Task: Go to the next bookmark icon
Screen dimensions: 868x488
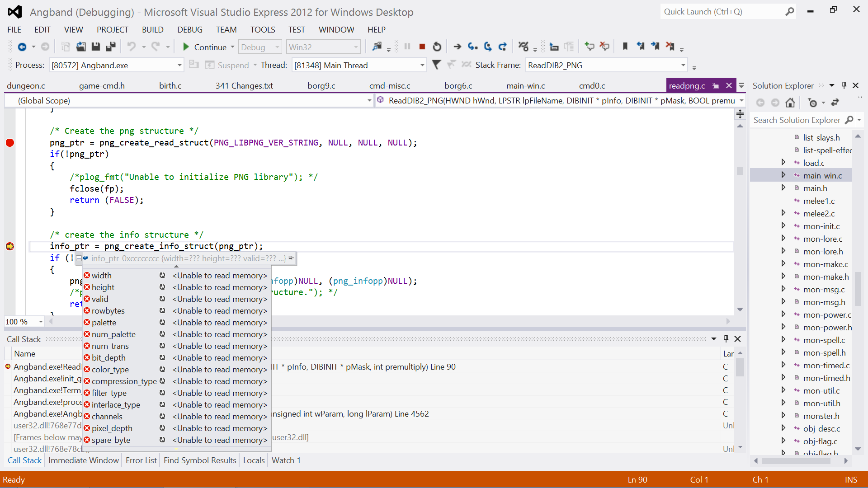Action: coord(655,47)
